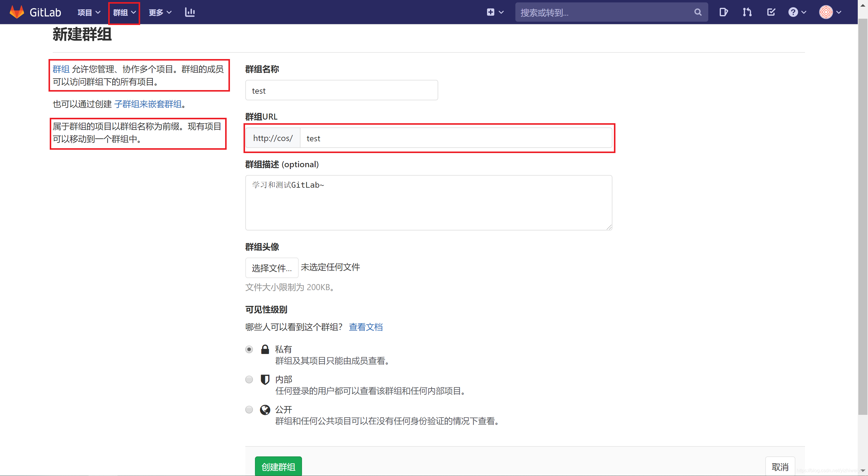Click the 取消 cancel button
Screen dimensions: 868x476
[780, 466]
